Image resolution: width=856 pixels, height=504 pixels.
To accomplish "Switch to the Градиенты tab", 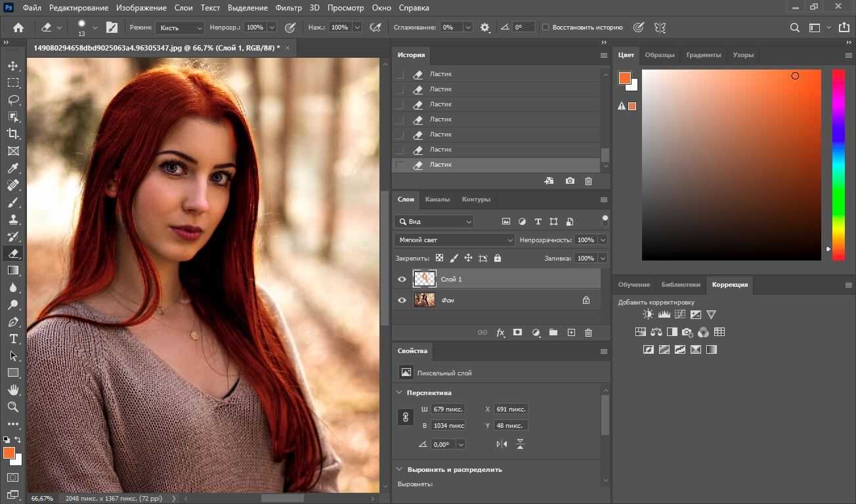I will (704, 55).
